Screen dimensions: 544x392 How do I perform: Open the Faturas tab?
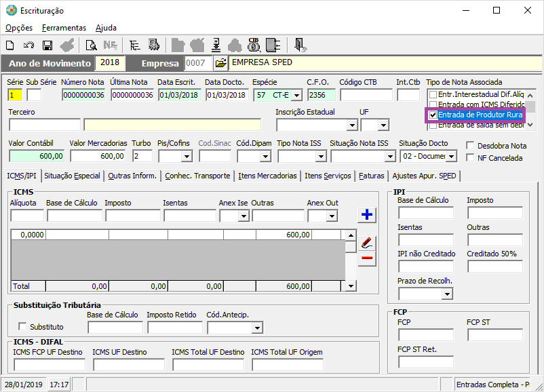coord(372,176)
